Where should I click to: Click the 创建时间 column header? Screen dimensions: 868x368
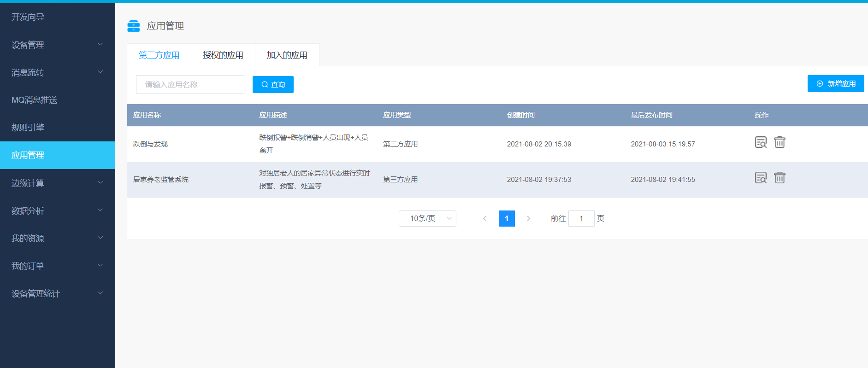coord(521,115)
